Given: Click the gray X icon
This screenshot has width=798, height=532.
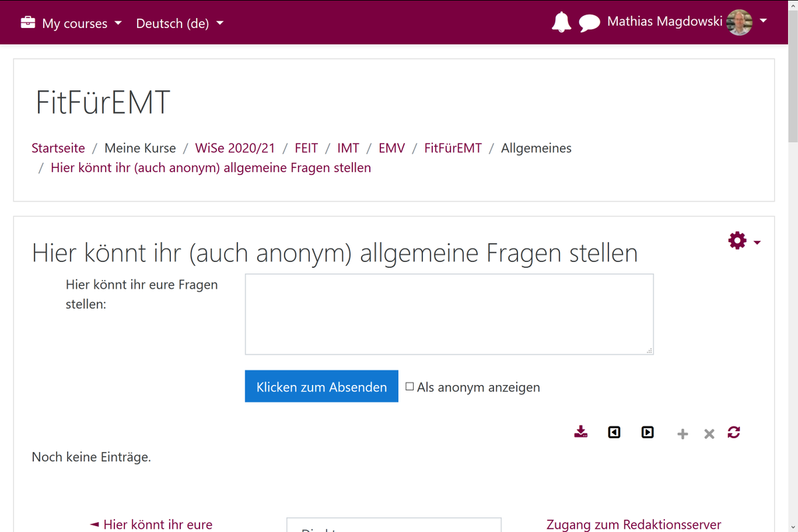Looking at the screenshot, I should 709,434.
